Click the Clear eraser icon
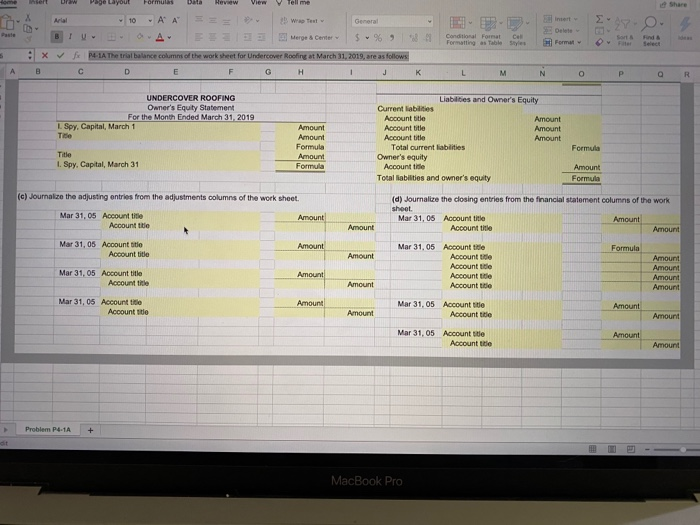The width and height of the screenshot is (700, 525). pos(599,42)
